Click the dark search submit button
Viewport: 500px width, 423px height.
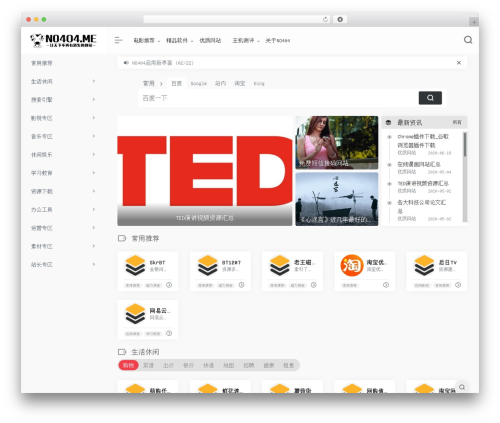pos(430,98)
